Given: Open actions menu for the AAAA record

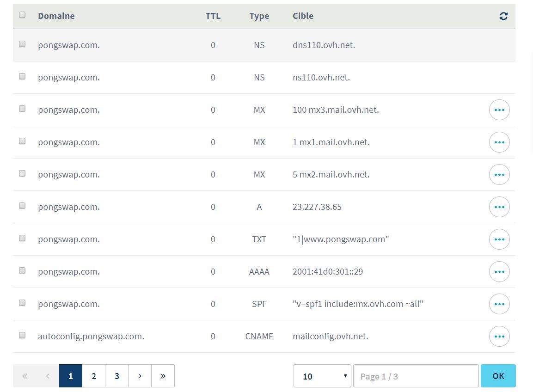Looking at the screenshot, I should (499, 272).
